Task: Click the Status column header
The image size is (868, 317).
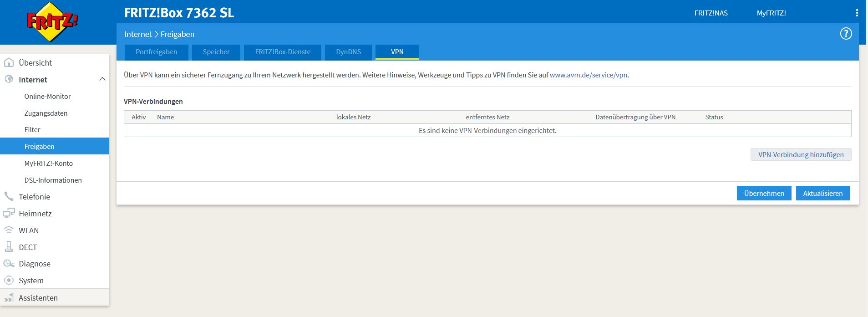Action: 714,117
